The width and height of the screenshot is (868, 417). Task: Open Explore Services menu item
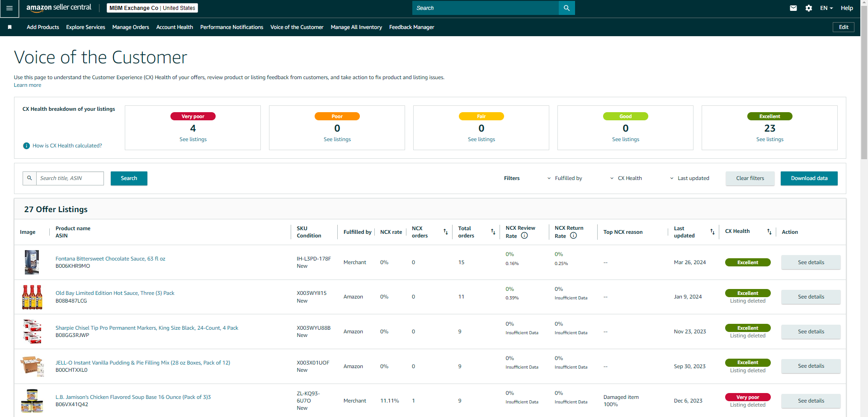click(85, 27)
